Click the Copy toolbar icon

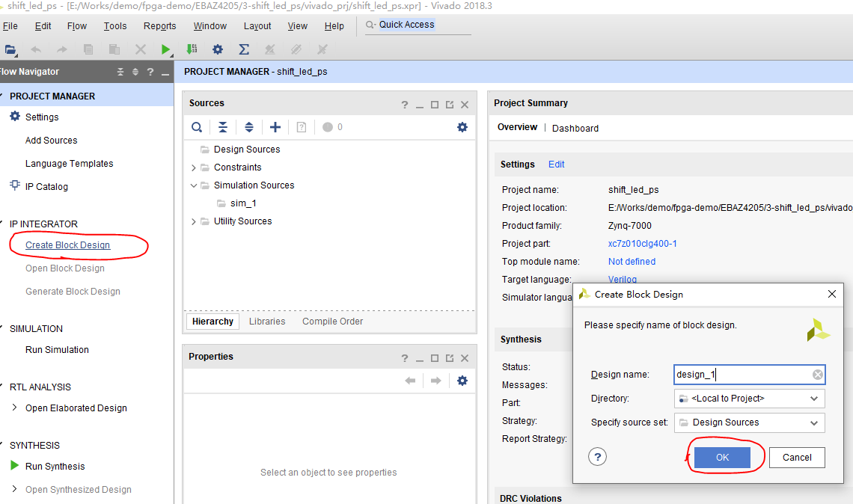pyautogui.click(x=88, y=49)
